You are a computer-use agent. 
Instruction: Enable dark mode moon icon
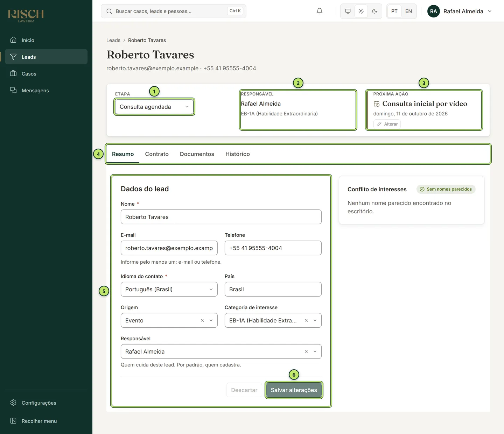[x=374, y=11]
